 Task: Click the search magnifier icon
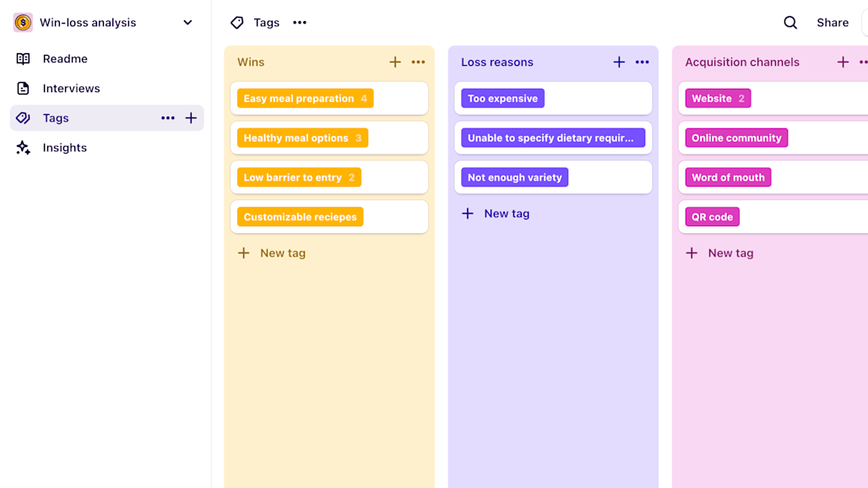pyautogui.click(x=790, y=23)
